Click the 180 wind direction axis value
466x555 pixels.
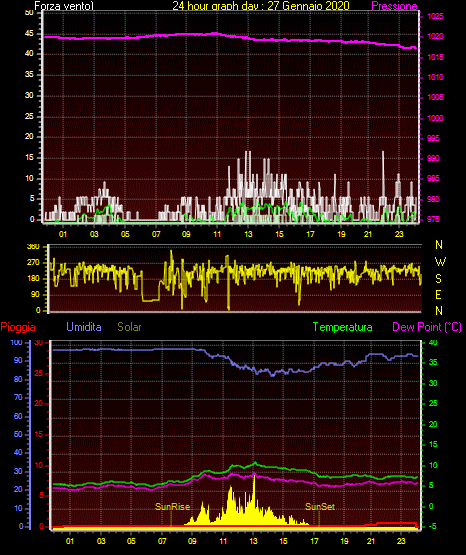tap(33, 279)
